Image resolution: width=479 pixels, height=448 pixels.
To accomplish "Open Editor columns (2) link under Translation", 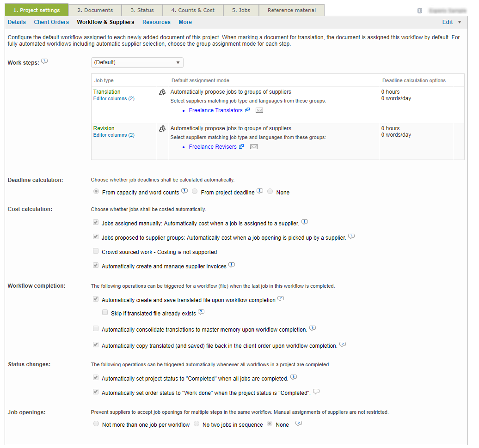I will (114, 99).
